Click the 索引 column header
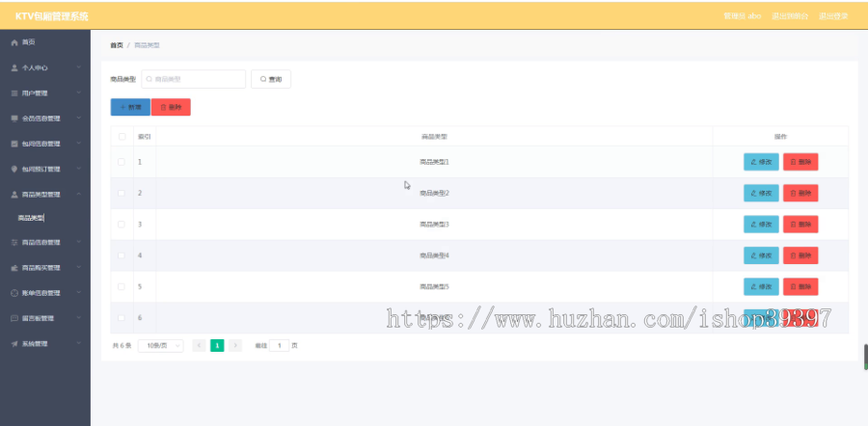The height and width of the screenshot is (426, 868). 144,136
